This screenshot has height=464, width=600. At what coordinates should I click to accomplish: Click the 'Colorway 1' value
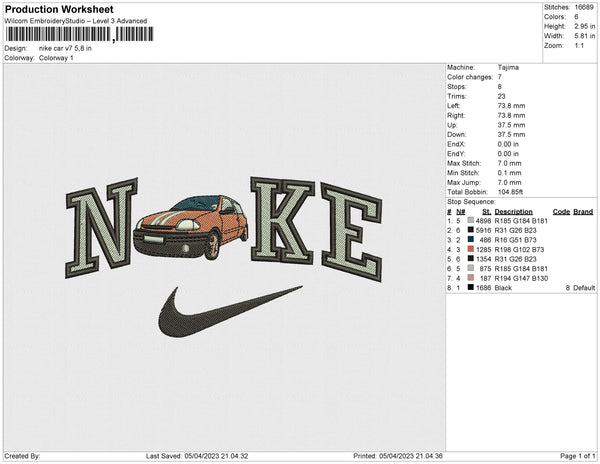pos(56,58)
